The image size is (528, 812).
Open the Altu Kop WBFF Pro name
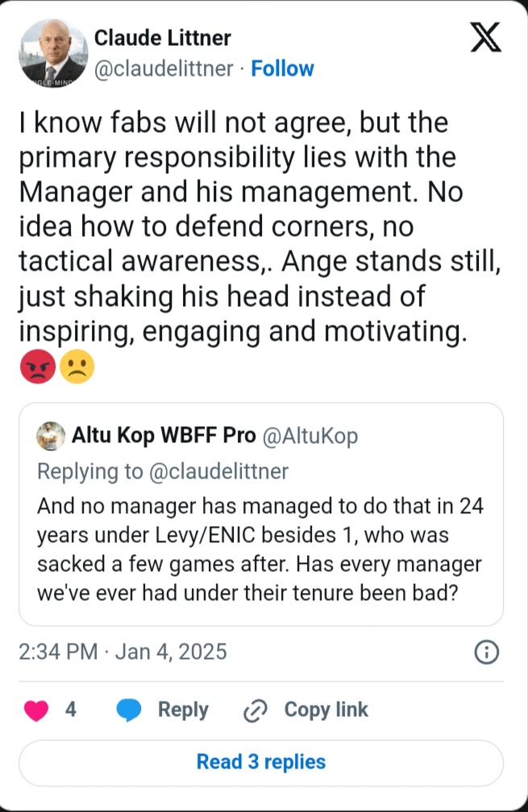point(164,436)
